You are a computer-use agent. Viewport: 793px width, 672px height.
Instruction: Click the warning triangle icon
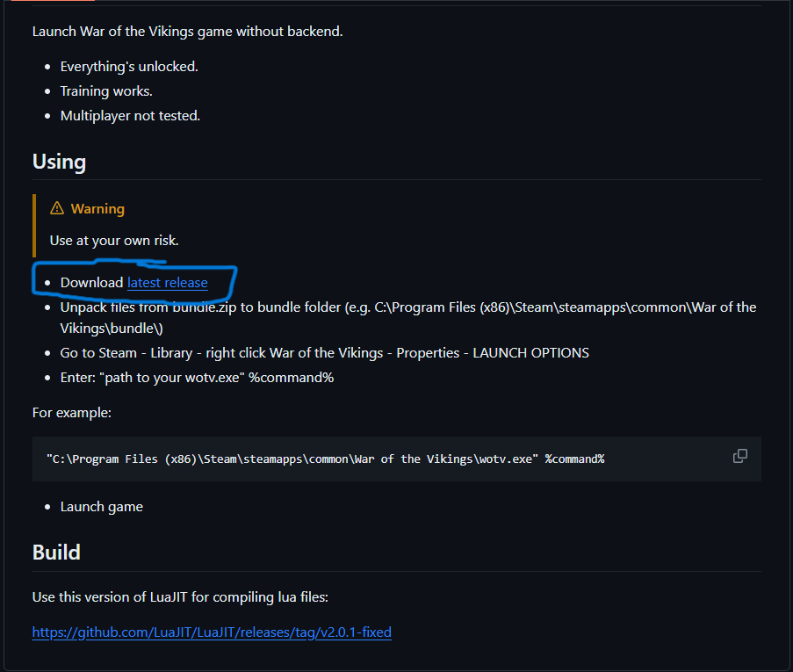pos(57,208)
